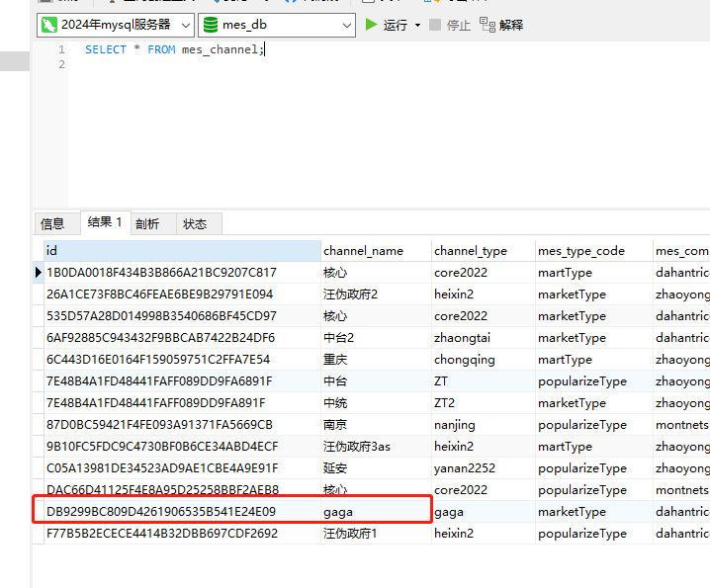The height and width of the screenshot is (588, 710).
Task: Select cell F77B5B2ECECE4414B32DBB697CDF2692
Action: pyautogui.click(x=183, y=534)
